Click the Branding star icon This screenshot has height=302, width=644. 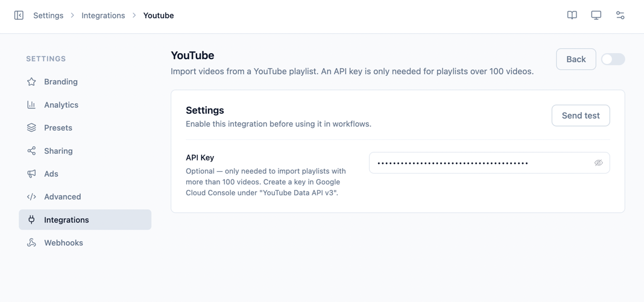(31, 81)
